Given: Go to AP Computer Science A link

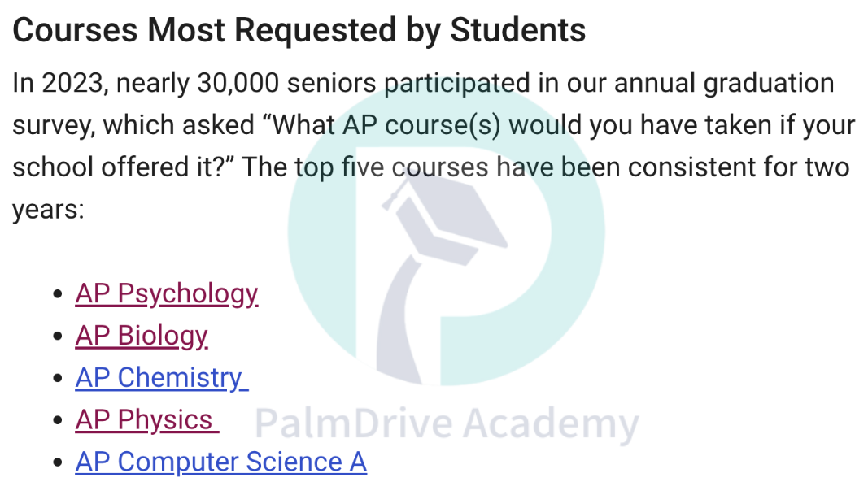Looking at the screenshot, I should pos(221,462).
